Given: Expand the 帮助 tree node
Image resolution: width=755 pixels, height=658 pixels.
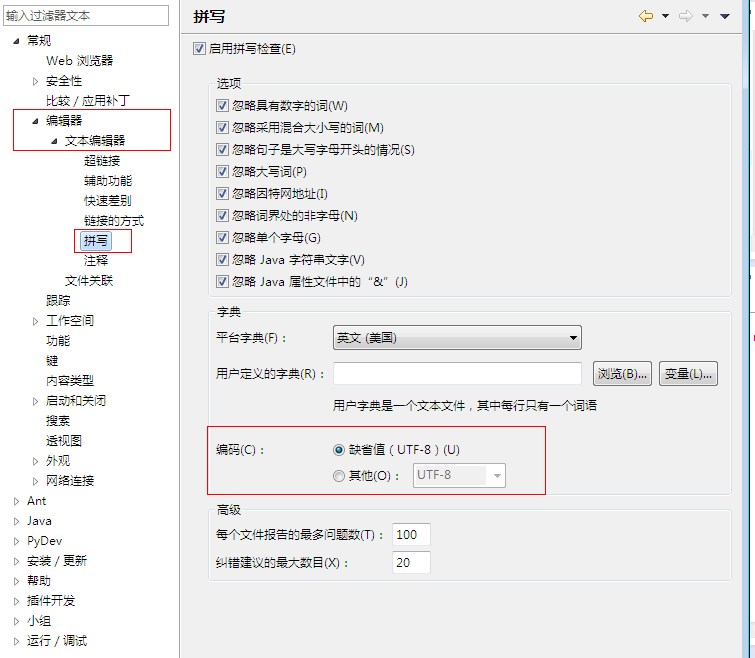Looking at the screenshot, I should coord(16,581).
